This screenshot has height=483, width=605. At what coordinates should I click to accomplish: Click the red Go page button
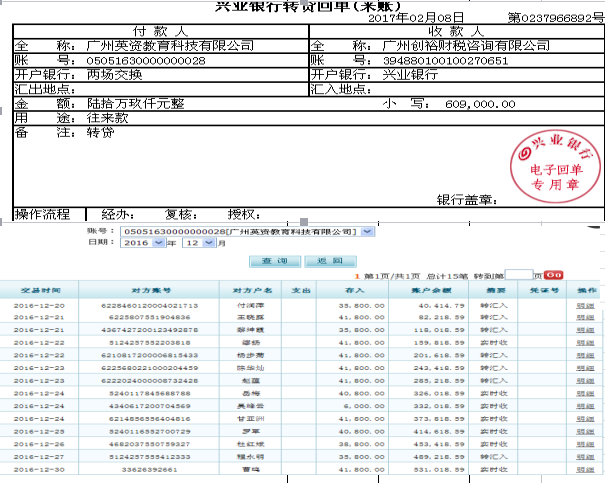[554, 275]
